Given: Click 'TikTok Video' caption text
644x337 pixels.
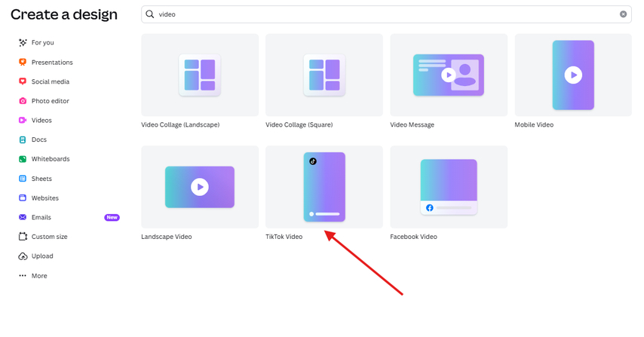Looking at the screenshot, I should tap(284, 237).
